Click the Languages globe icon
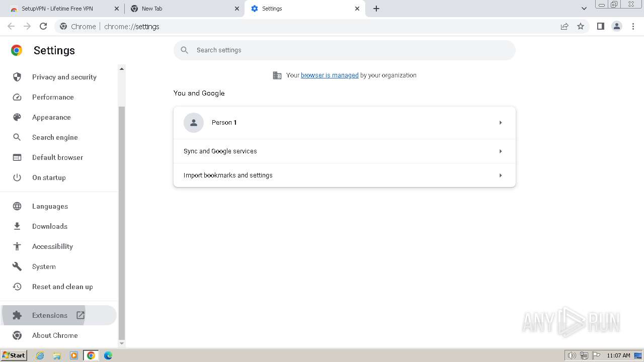 click(x=17, y=206)
